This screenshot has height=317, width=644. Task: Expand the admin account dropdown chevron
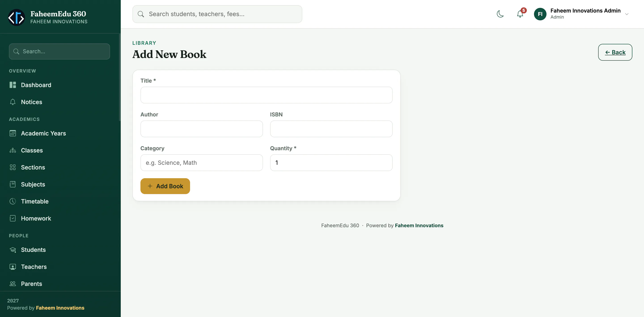(627, 14)
